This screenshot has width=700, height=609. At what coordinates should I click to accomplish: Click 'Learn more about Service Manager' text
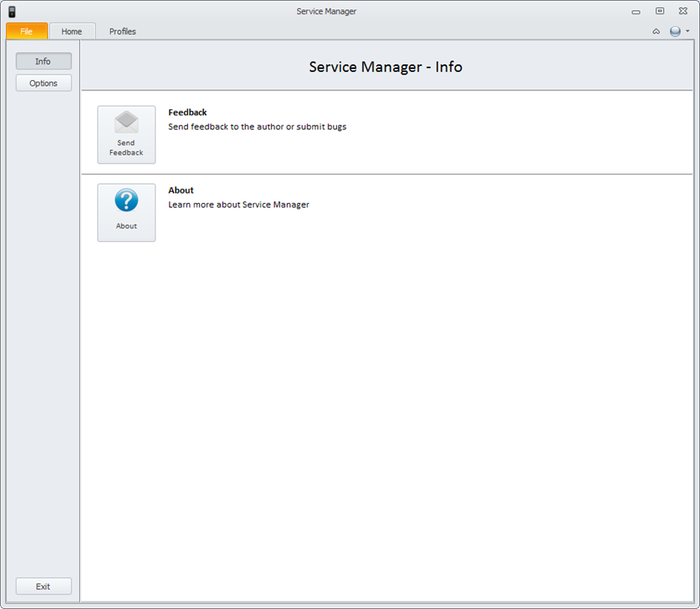[239, 205]
